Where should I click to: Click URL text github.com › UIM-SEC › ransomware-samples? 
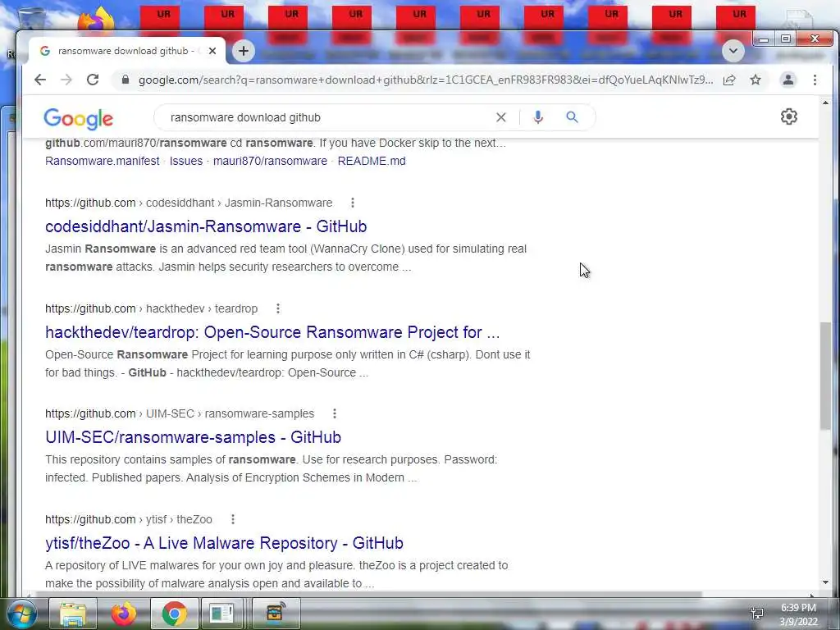[180, 413]
